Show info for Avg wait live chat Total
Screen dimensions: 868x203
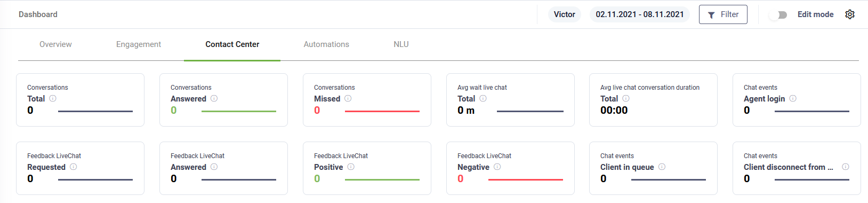point(483,98)
